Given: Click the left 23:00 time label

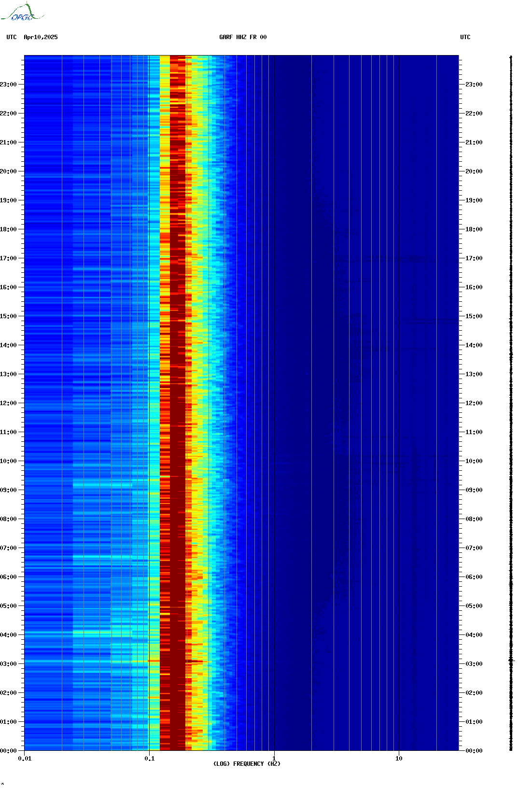Looking at the screenshot, I should (8, 85).
